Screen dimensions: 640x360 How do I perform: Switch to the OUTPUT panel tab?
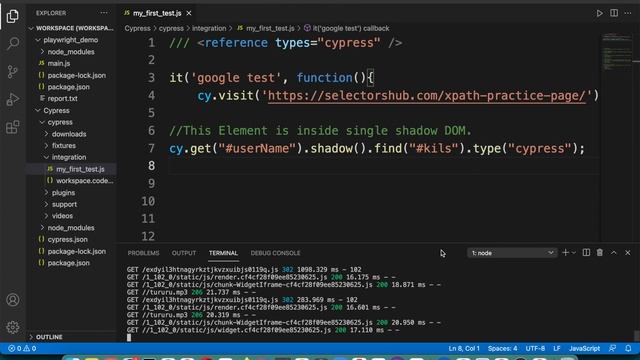click(x=184, y=253)
